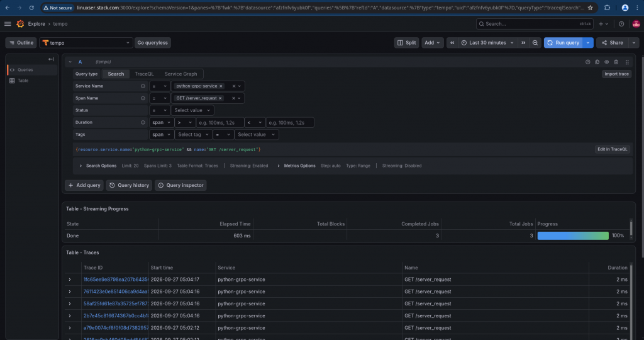Viewport: 644px width, 340px height.
Task: Toggle query A visibility eye icon
Action: pos(607,62)
